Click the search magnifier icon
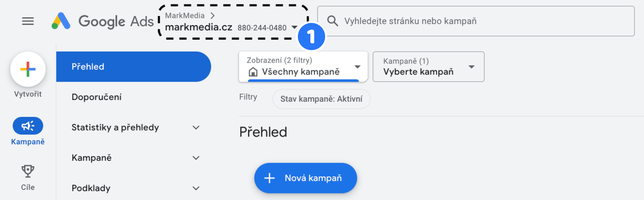This screenshot has width=644, height=200. 332,21
